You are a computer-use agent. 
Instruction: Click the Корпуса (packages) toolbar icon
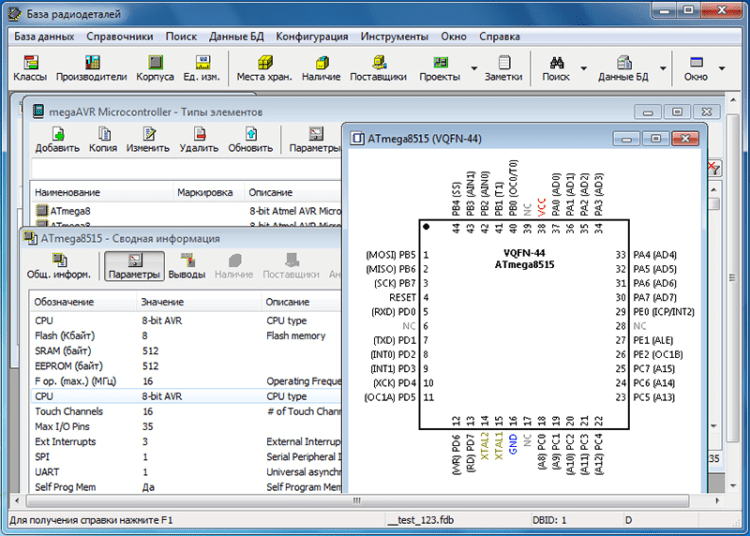(x=155, y=68)
